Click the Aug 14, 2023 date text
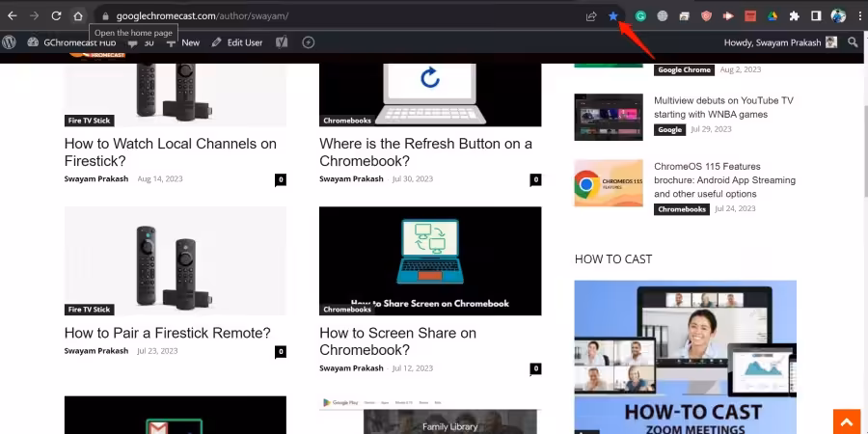Screen dimensions: 868x434 coord(160,178)
